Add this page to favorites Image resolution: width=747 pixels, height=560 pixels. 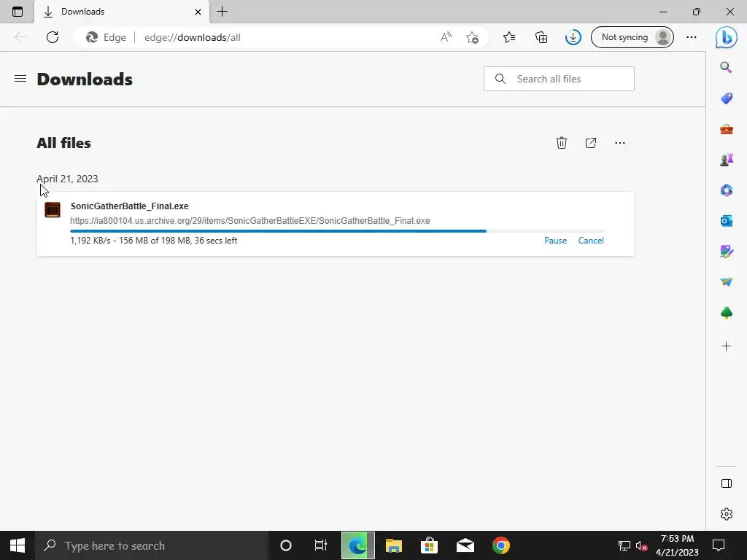coord(472,37)
